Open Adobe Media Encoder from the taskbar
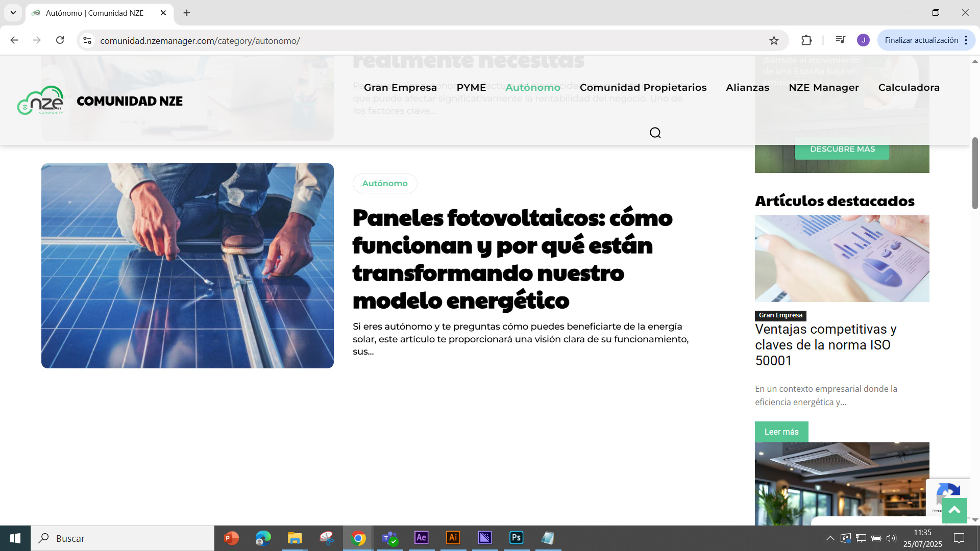Image resolution: width=980 pixels, height=551 pixels. (x=485, y=538)
